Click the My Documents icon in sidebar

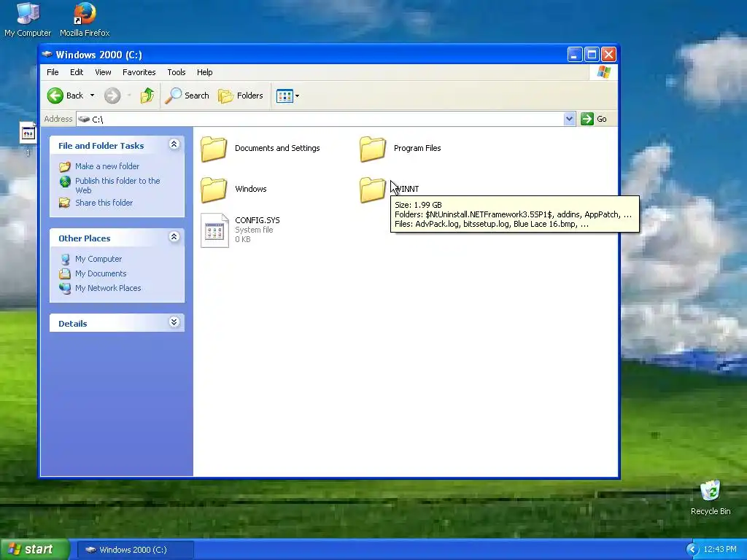pyautogui.click(x=65, y=274)
